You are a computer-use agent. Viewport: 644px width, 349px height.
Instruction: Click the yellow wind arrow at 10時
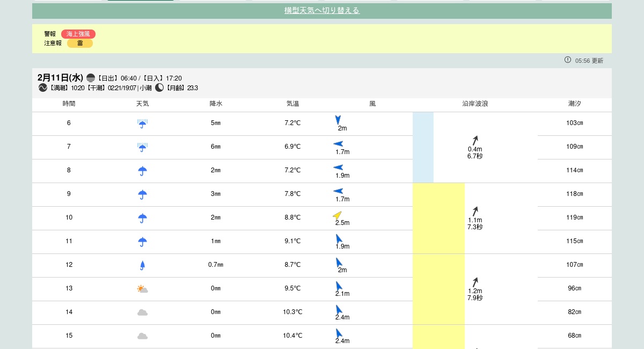(338, 215)
